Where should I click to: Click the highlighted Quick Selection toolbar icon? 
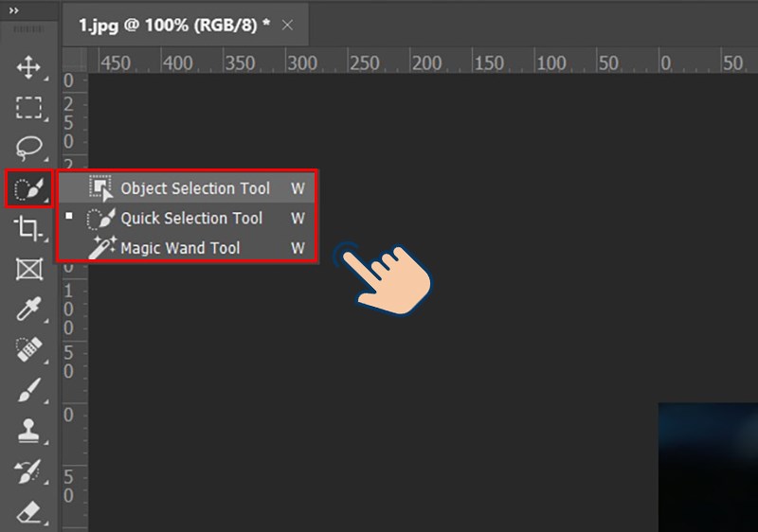(x=29, y=189)
